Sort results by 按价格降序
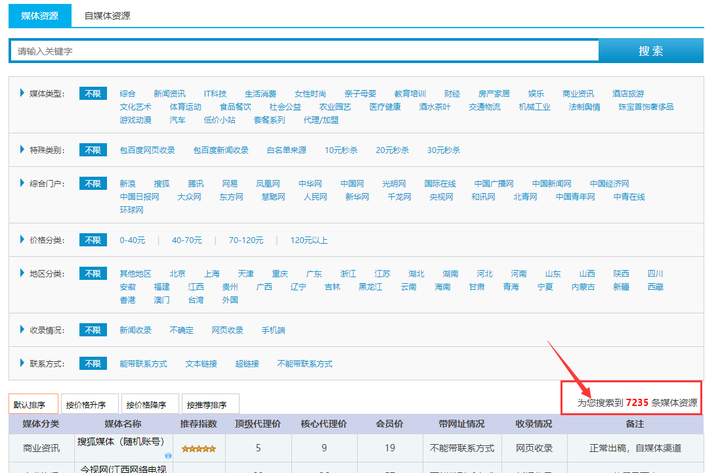This screenshot has height=473, width=720. 150,404
